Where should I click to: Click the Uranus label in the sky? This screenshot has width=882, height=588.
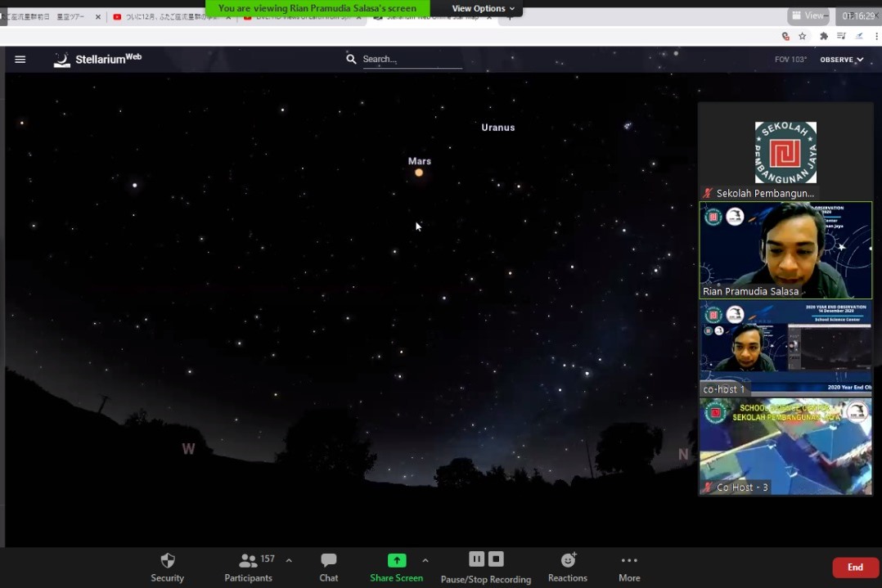497,128
